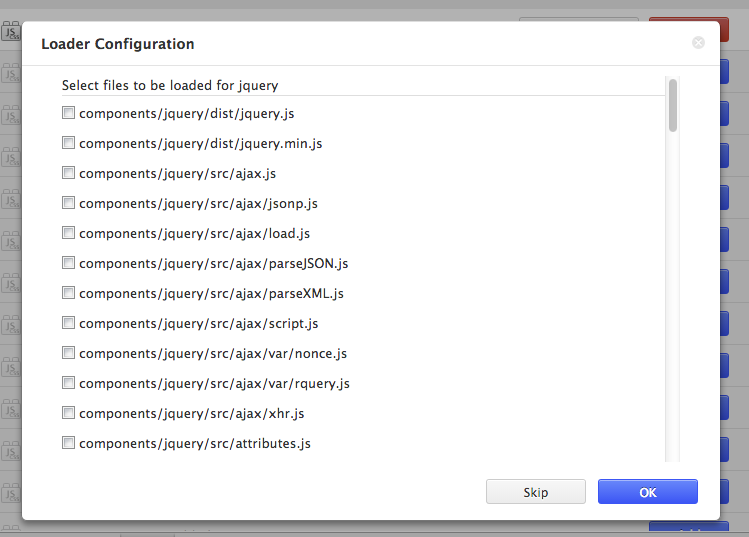Tick the ajax/var/rquery.js checkbox

[x=68, y=383]
